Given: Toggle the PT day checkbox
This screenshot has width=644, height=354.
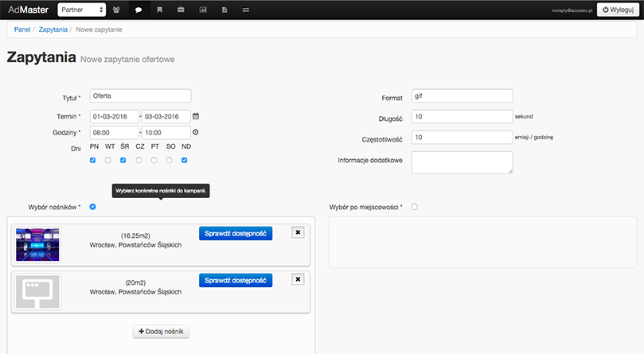Looking at the screenshot, I should pos(154,160).
